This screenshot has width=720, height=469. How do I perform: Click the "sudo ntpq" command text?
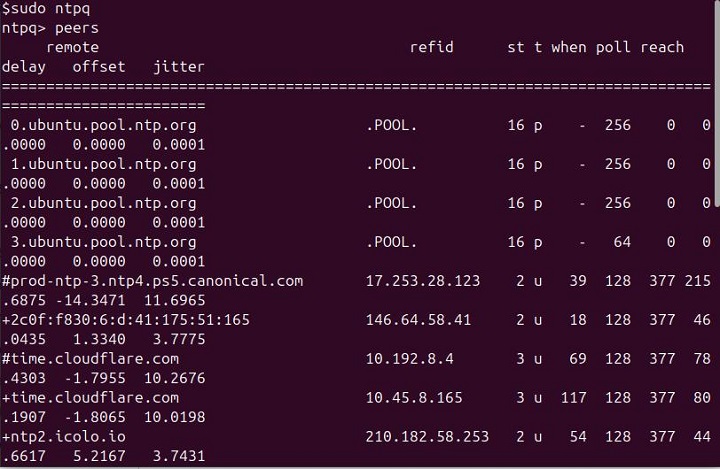[51, 8]
